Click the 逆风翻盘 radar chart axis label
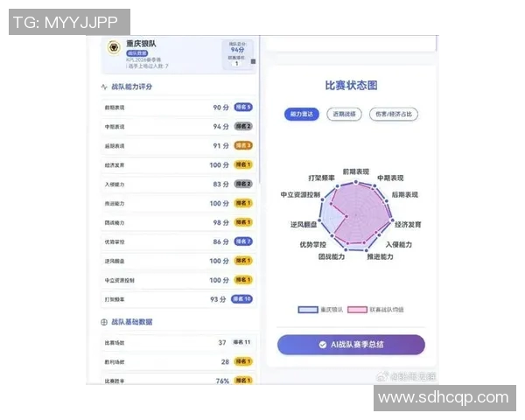 coord(304,225)
